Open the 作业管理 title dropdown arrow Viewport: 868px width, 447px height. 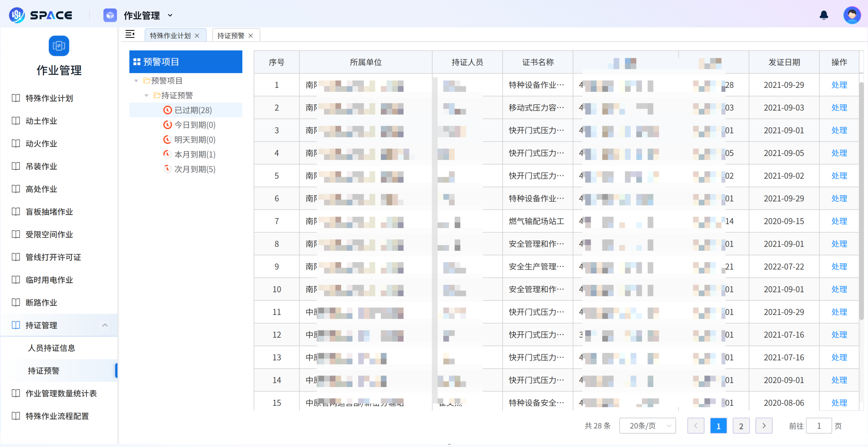click(170, 16)
